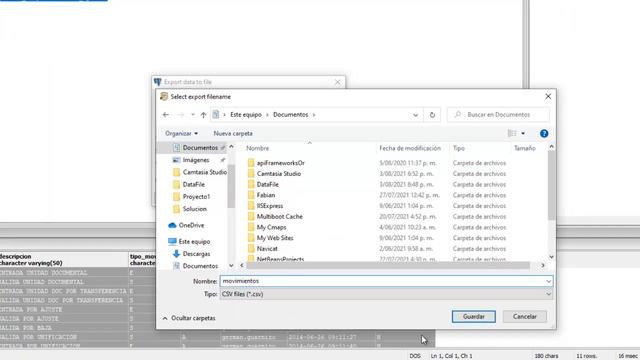
Task: Close the Select export filename dialog
Action: pyautogui.click(x=548, y=96)
